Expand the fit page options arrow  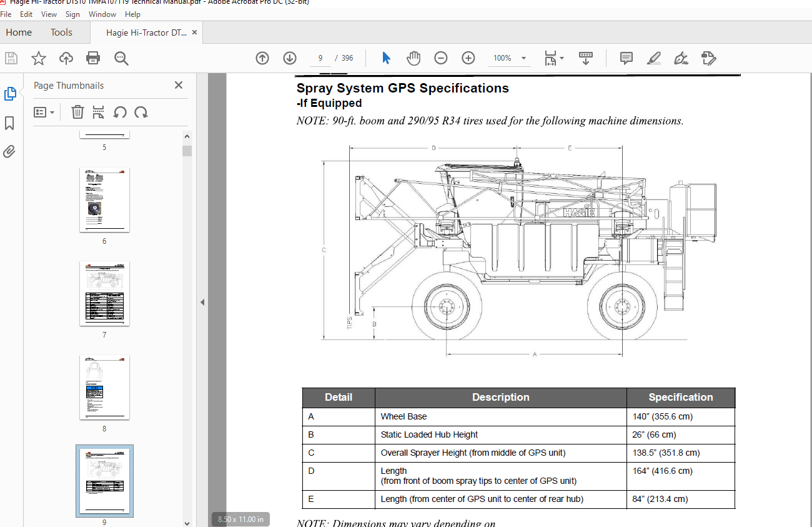562,58
